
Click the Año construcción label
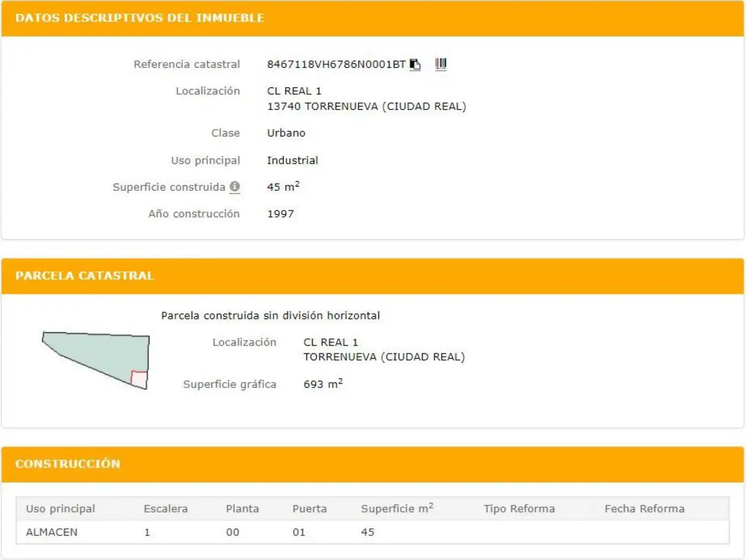point(194,214)
